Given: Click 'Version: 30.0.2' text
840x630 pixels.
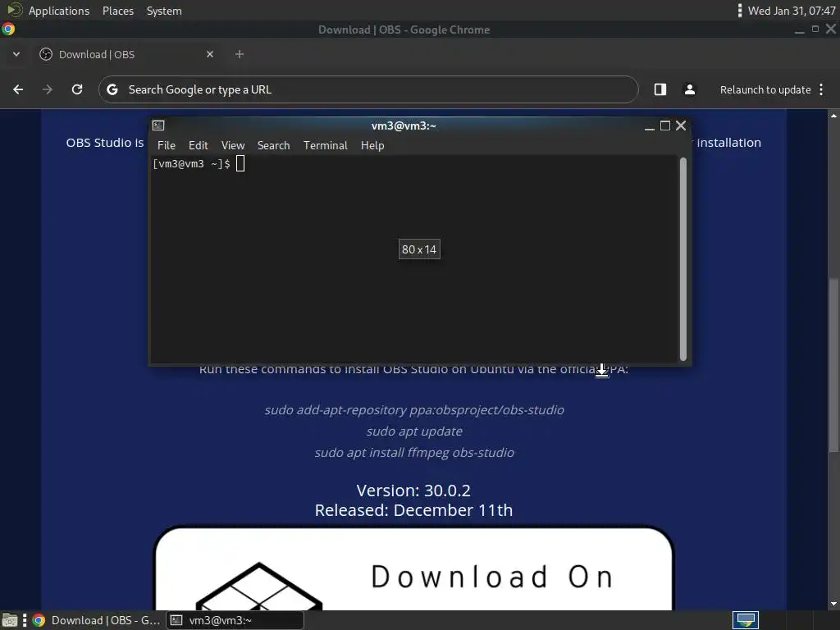Looking at the screenshot, I should tap(413, 491).
